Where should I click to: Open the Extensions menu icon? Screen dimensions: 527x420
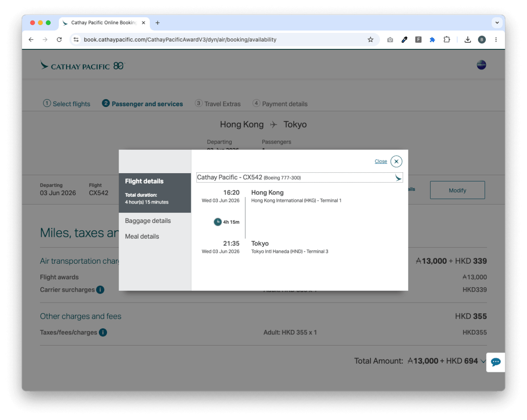point(447,39)
